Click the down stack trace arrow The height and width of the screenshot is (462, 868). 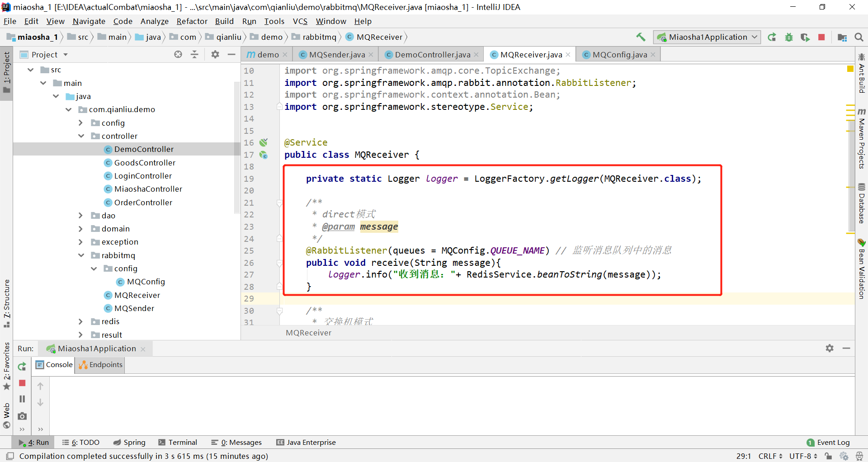(x=40, y=402)
